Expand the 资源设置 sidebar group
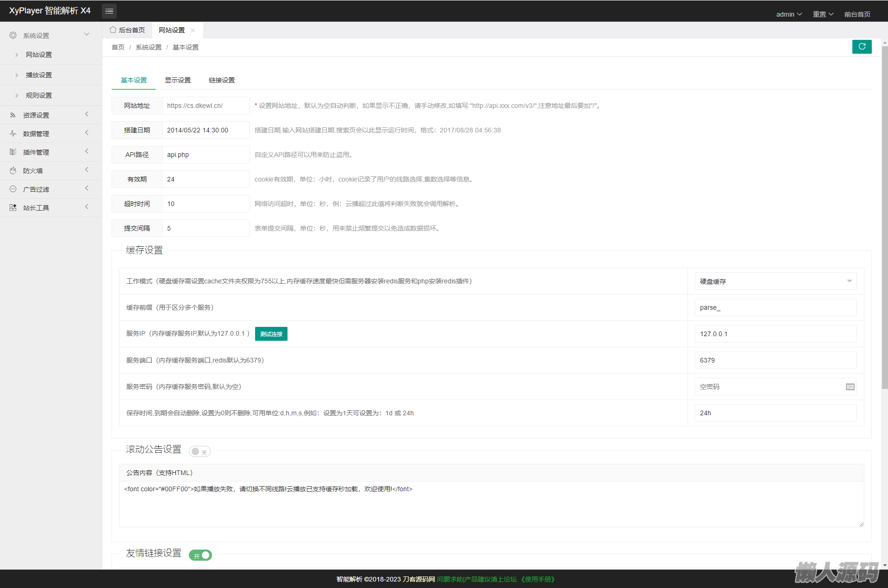Image resolution: width=888 pixels, height=588 pixels. click(87, 114)
